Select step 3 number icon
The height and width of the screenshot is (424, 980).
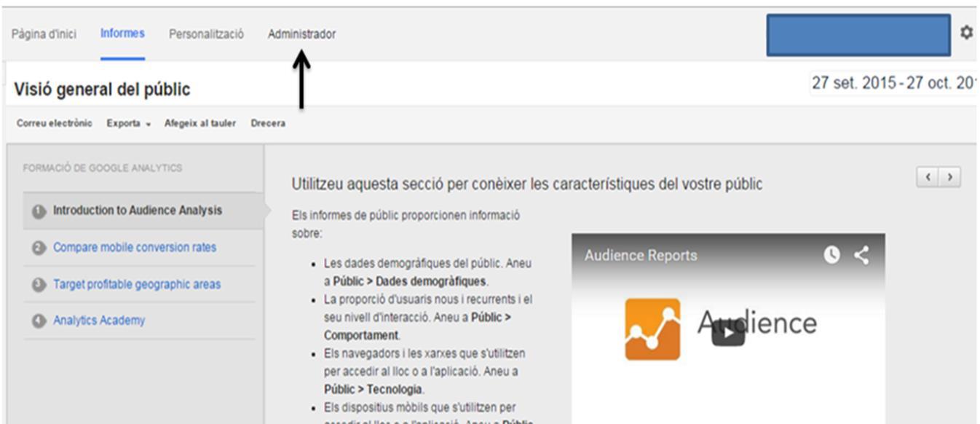coord(39,285)
